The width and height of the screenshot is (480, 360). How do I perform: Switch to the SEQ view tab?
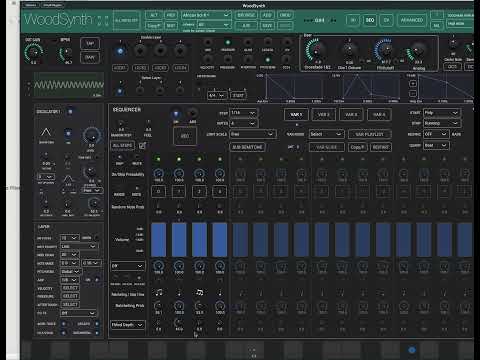[x=370, y=20]
